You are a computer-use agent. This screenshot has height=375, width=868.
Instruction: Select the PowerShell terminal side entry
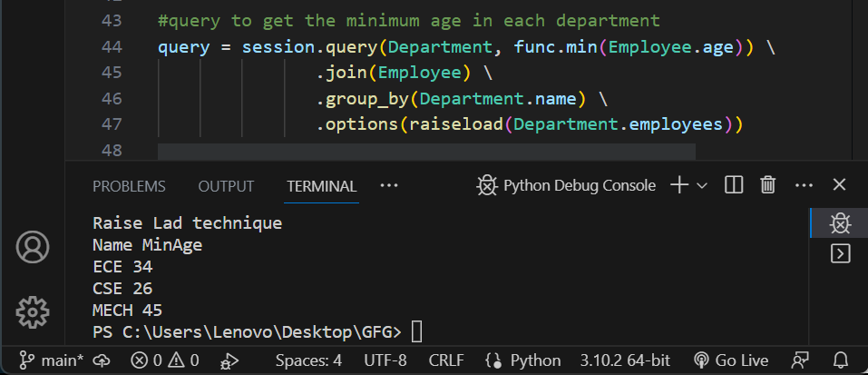coord(840,253)
